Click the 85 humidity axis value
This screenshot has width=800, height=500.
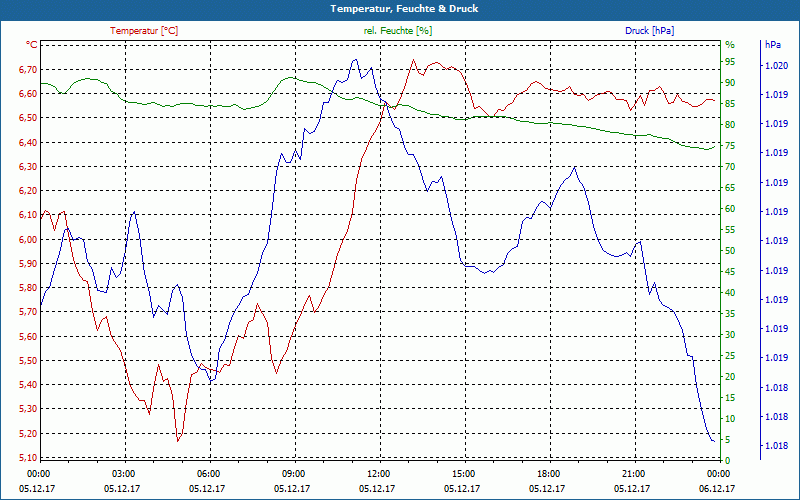[730, 104]
